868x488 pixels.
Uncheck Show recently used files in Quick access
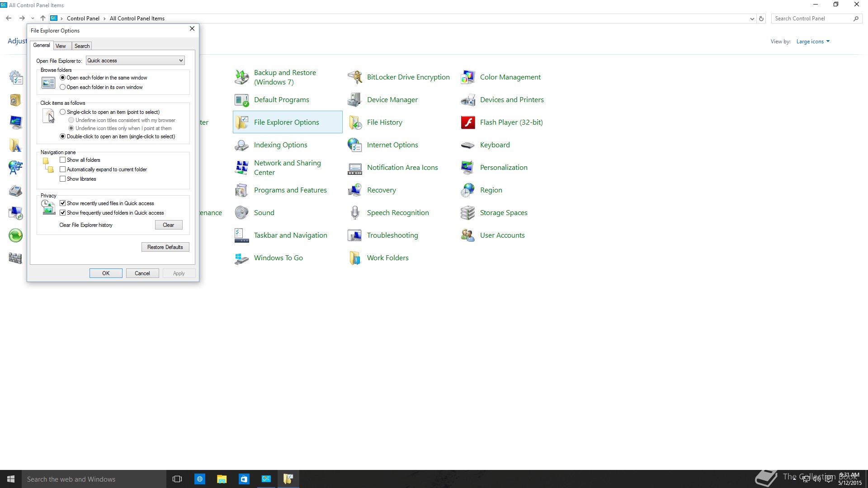(63, 203)
